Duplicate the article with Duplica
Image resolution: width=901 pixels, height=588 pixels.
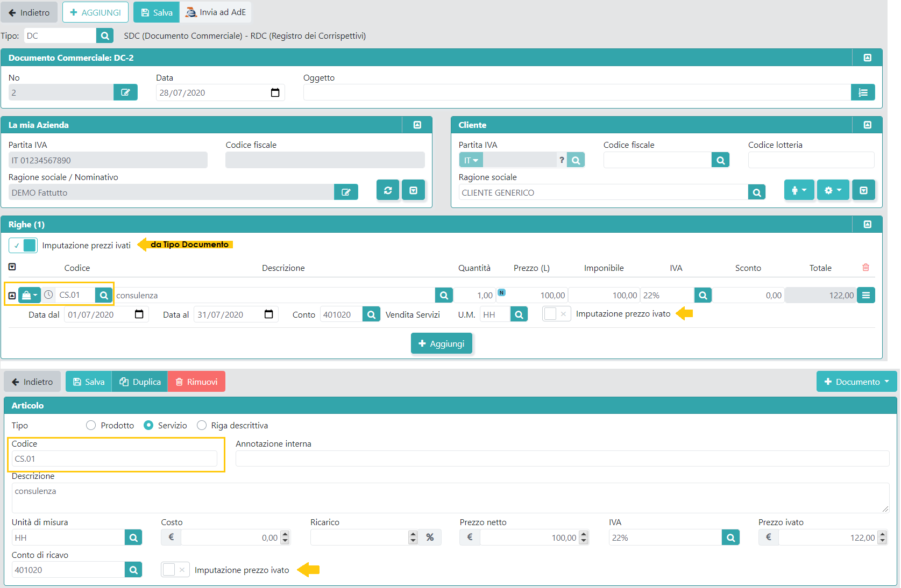click(140, 382)
